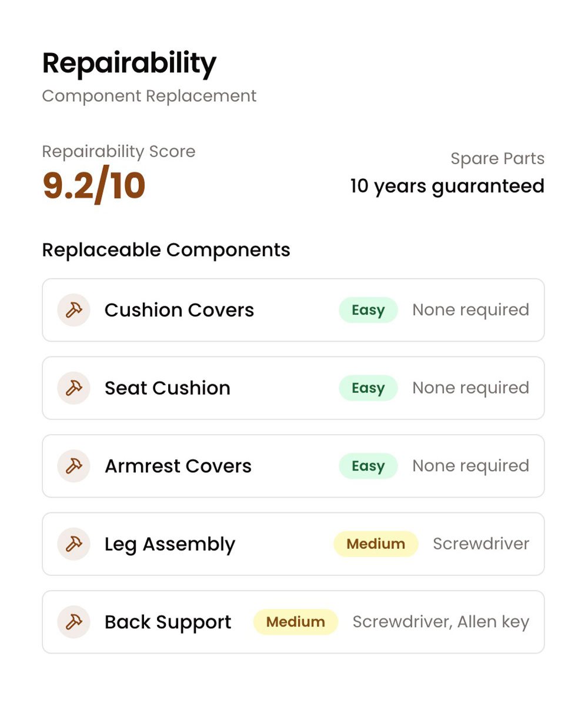Select the Easy badge on Seat Cushion

pos(368,388)
